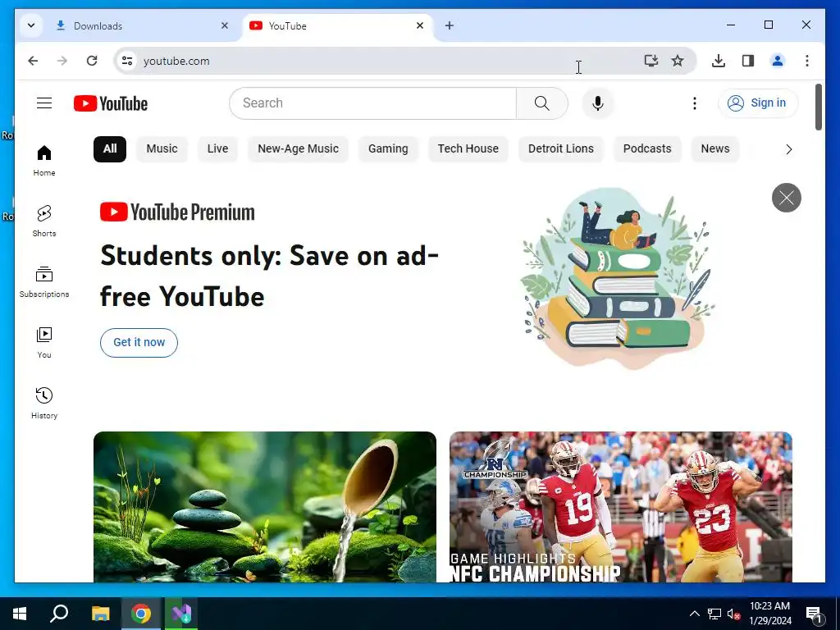
Task: Open Shorts from the sidebar
Action: click(x=44, y=221)
